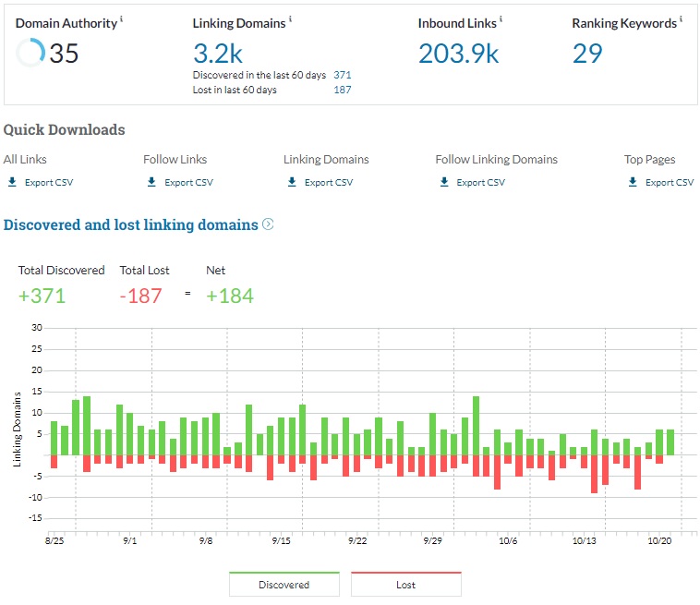Click the Domain Authority score 35
The width and height of the screenshot is (700, 605).
[x=64, y=54]
